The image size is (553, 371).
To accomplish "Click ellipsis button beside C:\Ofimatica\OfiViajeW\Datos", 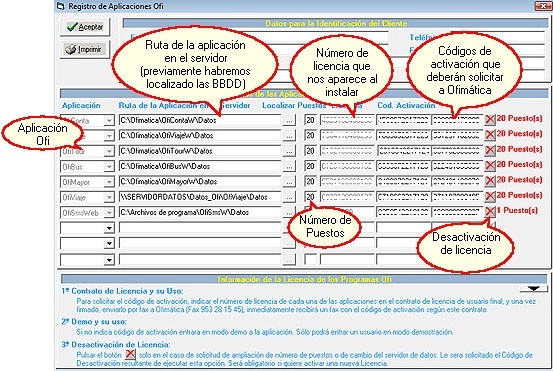I will 289,135.
